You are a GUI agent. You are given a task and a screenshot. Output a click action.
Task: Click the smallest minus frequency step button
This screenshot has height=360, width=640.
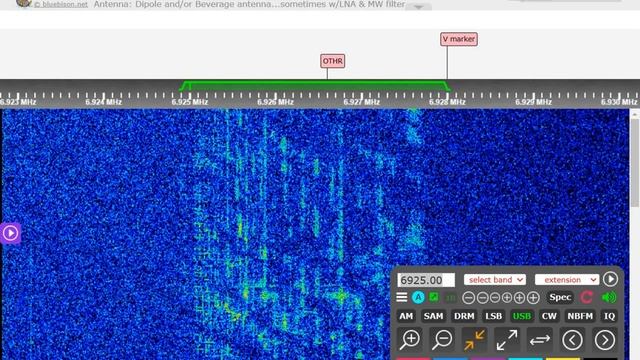click(x=495, y=298)
